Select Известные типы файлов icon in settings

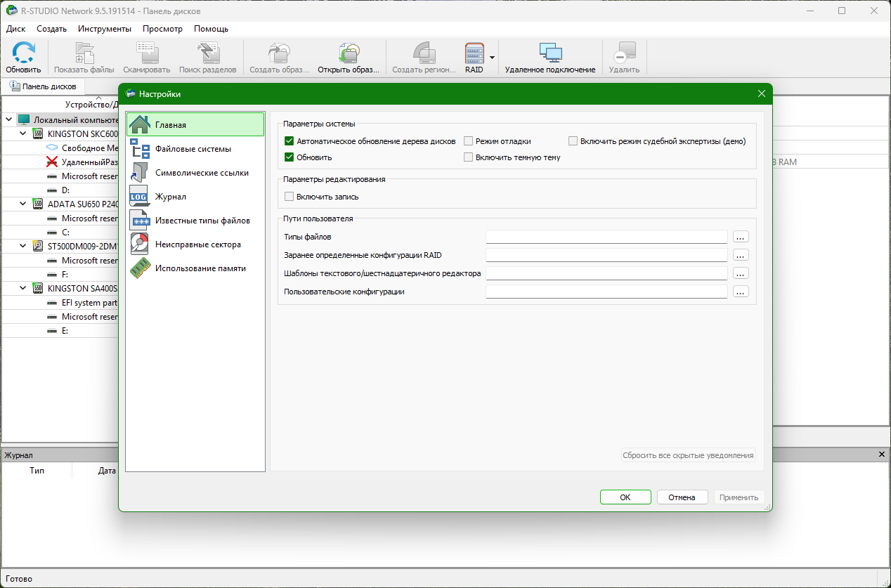[140, 220]
